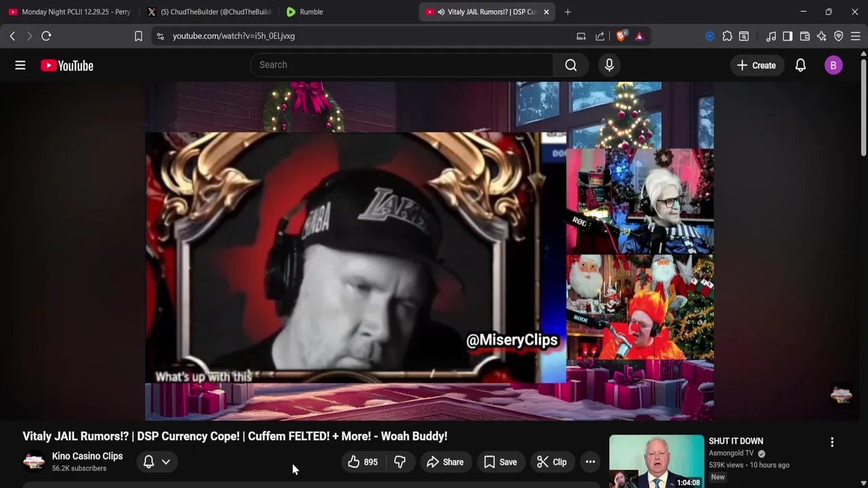The width and height of the screenshot is (868, 488).
Task: Open Brave Shields lion icon
Action: [620, 36]
